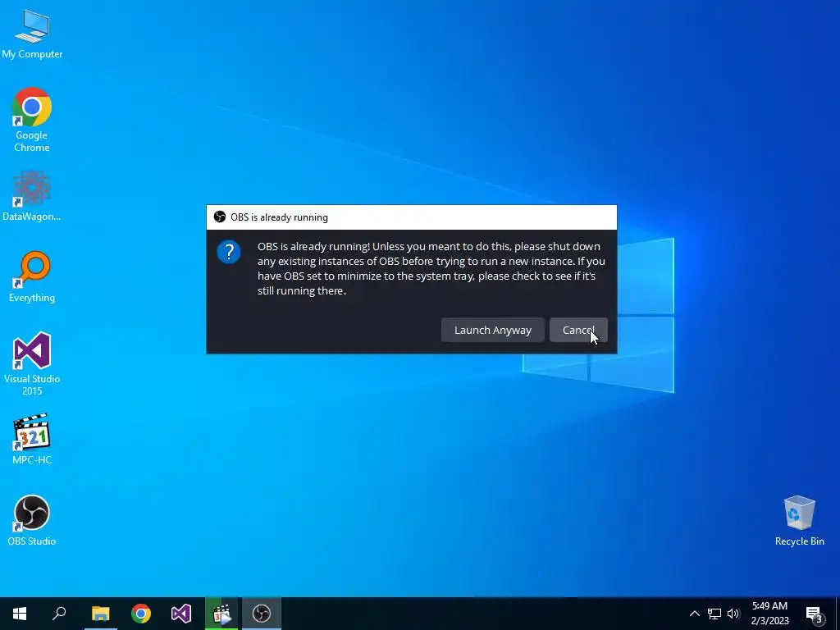Click the blue question mark dialog icon
The height and width of the screenshot is (630, 840).
click(x=229, y=252)
